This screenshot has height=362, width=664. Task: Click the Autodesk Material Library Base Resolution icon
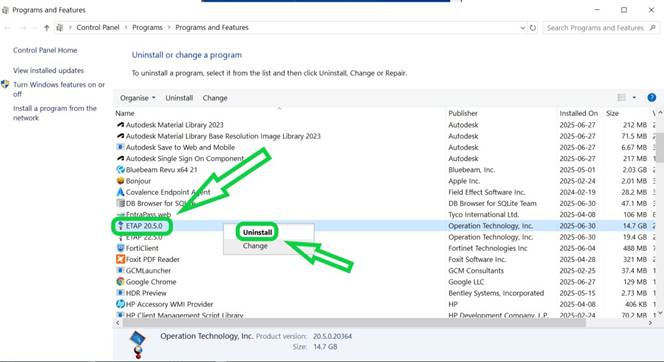(x=120, y=136)
